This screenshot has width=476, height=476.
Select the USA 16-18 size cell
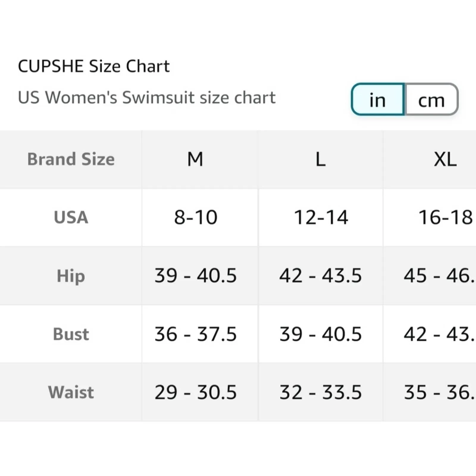coord(445,217)
